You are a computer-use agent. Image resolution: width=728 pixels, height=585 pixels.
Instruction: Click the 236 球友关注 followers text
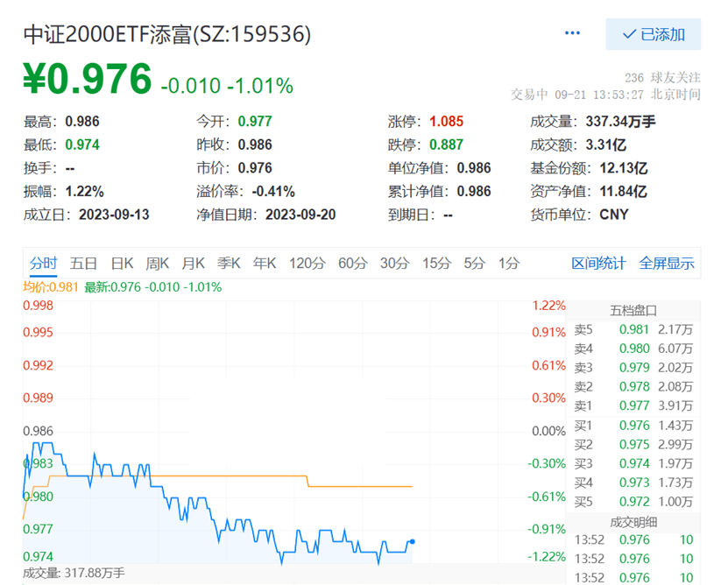tap(662, 77)
